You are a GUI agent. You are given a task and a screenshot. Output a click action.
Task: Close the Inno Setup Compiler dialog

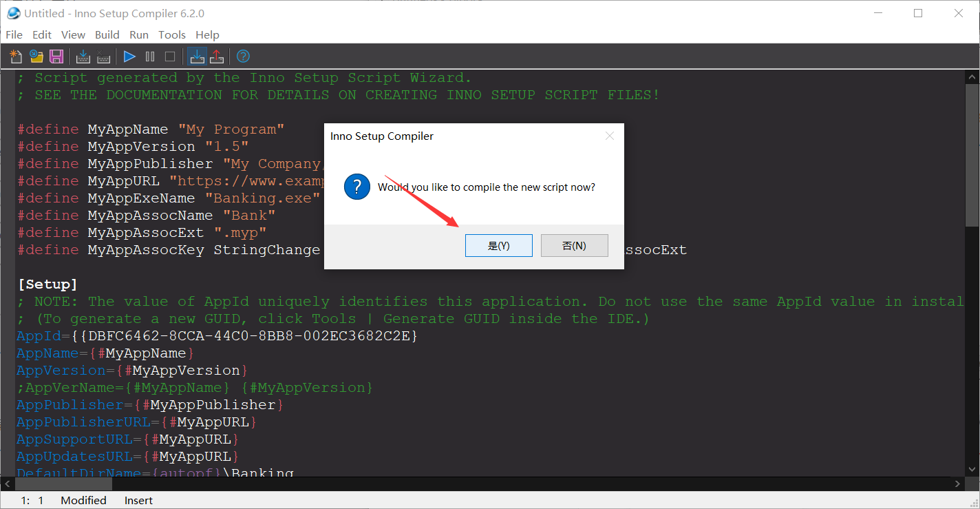pos(609,136)
